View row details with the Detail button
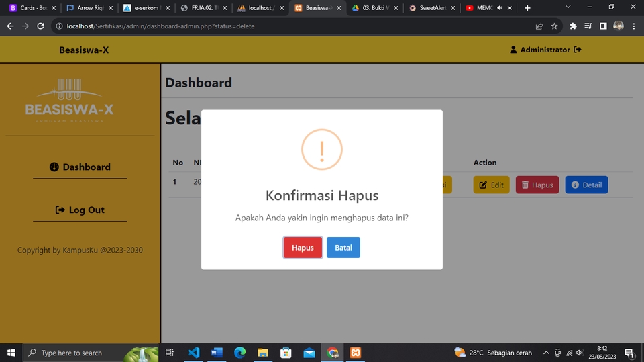This screenshot has width=644, height=362. tap(586, 185)
